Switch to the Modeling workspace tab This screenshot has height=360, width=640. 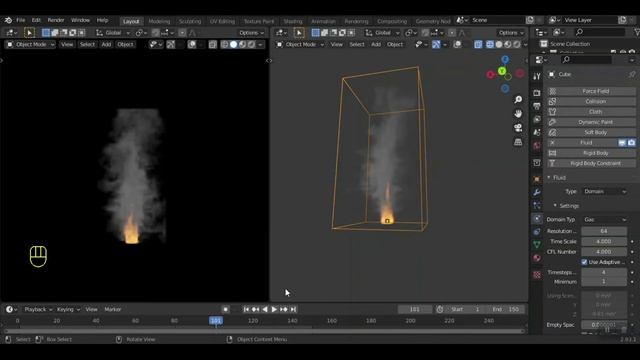coord(159,21)
